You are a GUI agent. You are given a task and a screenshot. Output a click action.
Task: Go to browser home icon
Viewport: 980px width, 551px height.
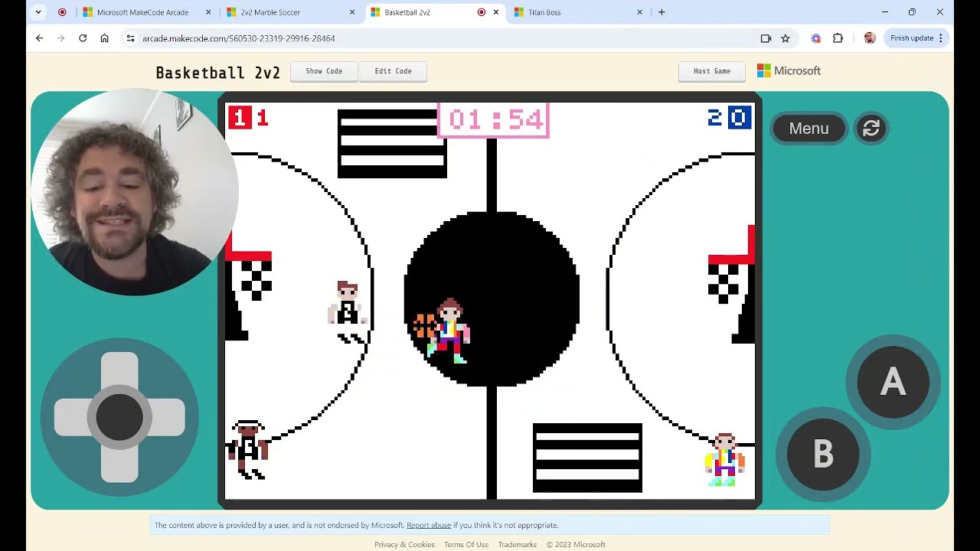click(x=105, y=38)
